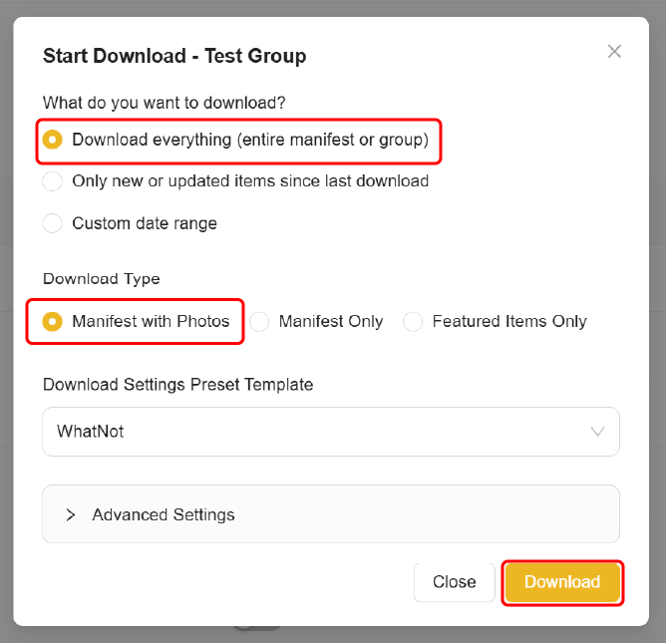Click the chevron arrow in the WhatNot field

(x=597, y=432)
